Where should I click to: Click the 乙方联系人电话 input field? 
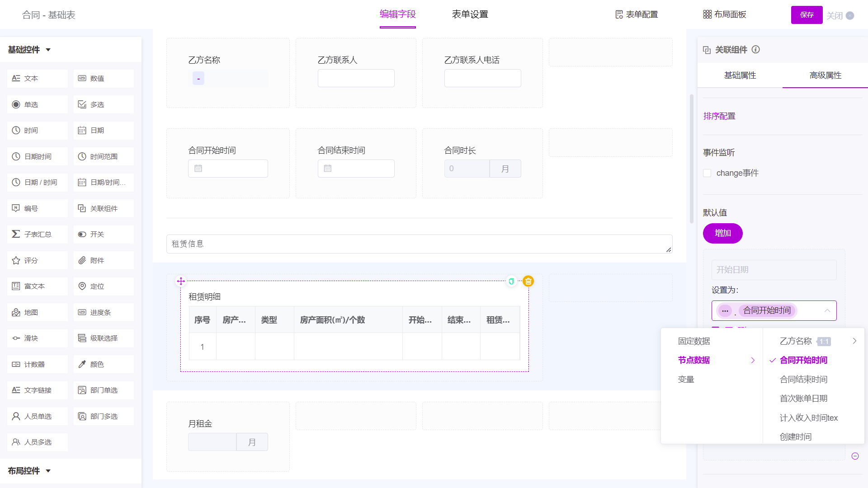[483, 78]
